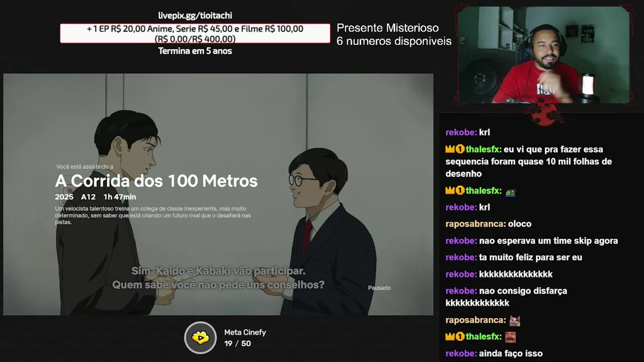Click 'Você está assistindo a' label
This screenshot has width=644, height=362.
[x=85, y=167]
